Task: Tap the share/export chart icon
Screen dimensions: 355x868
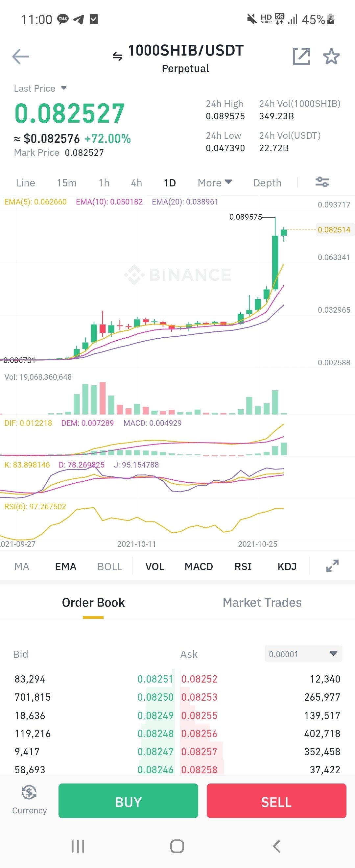Action: (301, 56)
